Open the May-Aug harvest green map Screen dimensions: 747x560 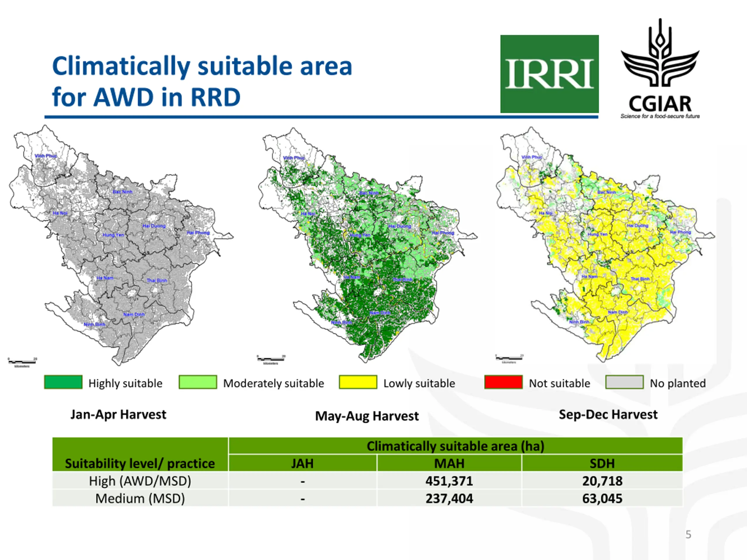367,245
